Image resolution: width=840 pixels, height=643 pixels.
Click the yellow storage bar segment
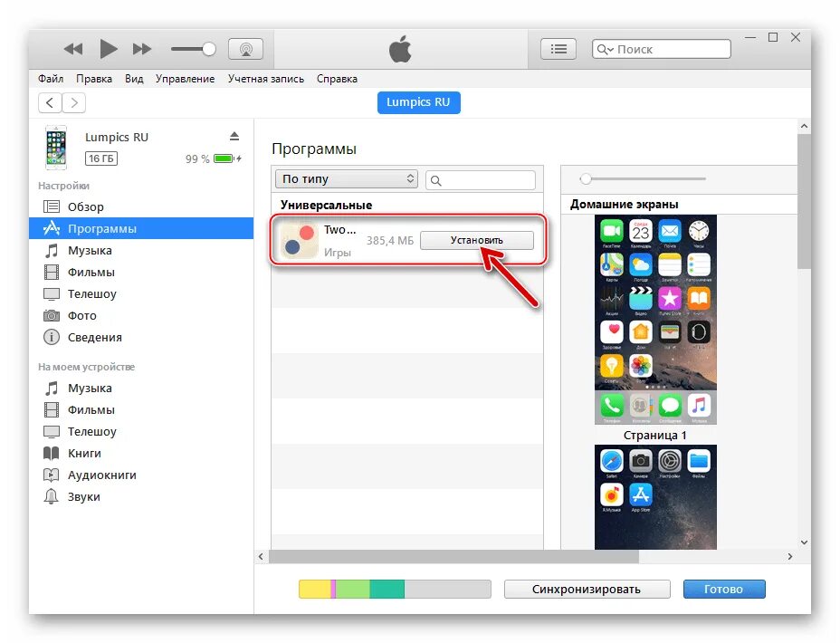(x=314, y=589)
